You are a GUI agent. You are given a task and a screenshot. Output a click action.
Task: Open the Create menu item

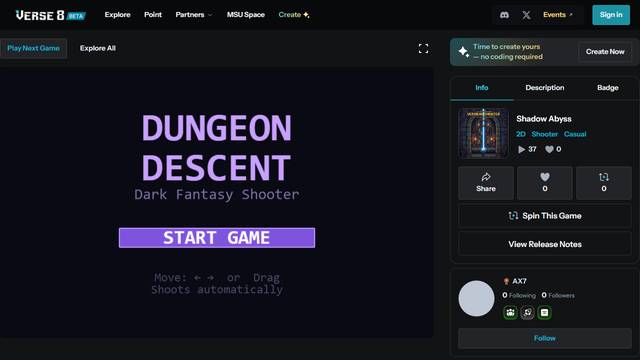coord(294,15)
